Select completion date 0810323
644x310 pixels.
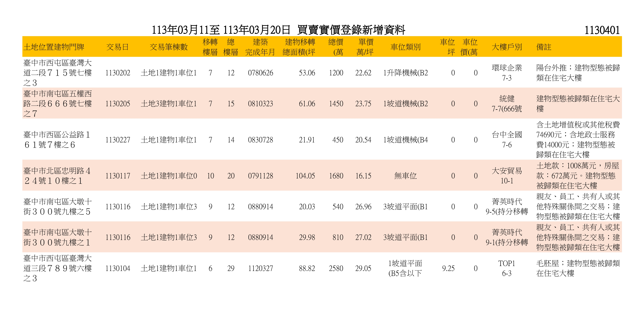tap(261, 104)
